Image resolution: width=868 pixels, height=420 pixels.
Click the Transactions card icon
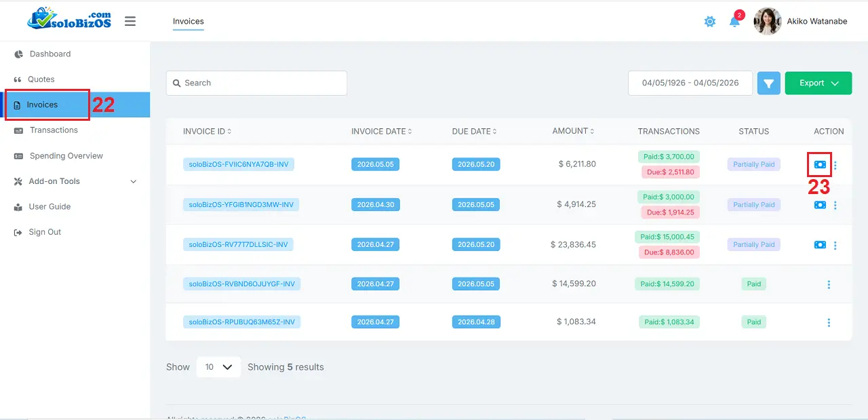click(x=18, y=130)
